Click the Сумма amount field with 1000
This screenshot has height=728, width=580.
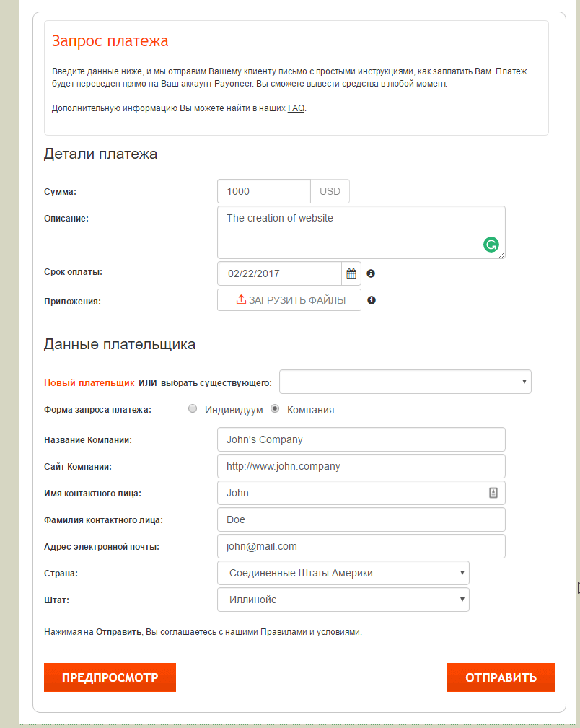(x=264, y=191)
